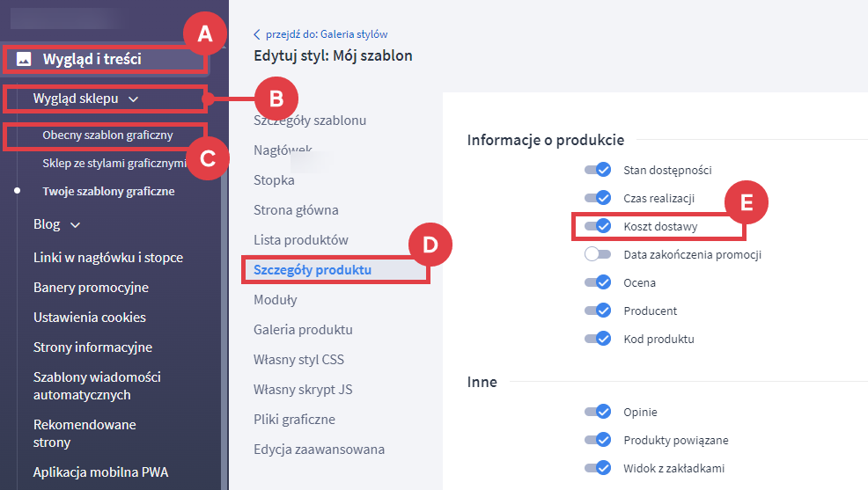Toggle Opinie switch
This screenshot has height=490, width=868.
(x=598, y=412)
